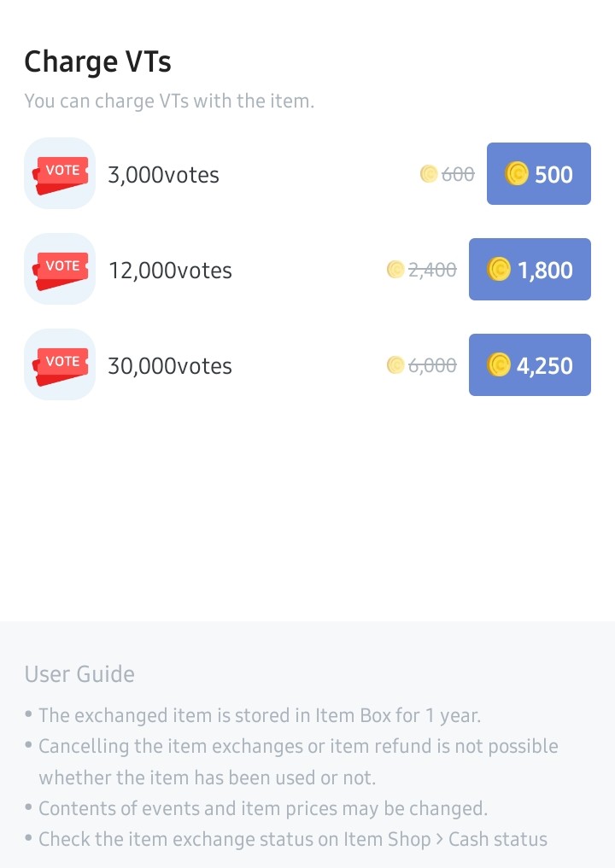
Task: Click the faded coin icon beside crossed-out 2,400
Action: [x=395, y=270]
